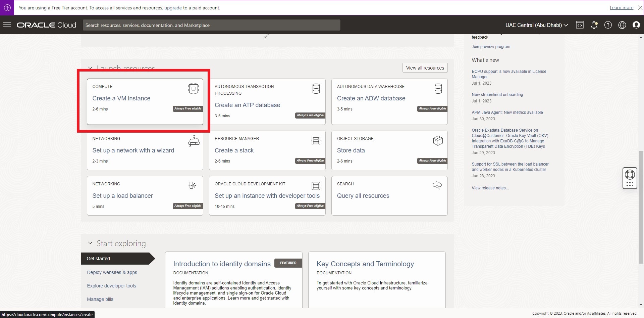The image size is (644, 318).
Task: Collapse the Start exploring section
Action: point(90,243)
